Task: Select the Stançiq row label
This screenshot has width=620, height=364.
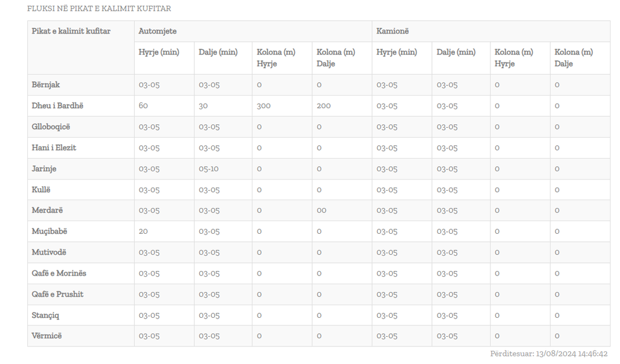Action: coord(46,315)
